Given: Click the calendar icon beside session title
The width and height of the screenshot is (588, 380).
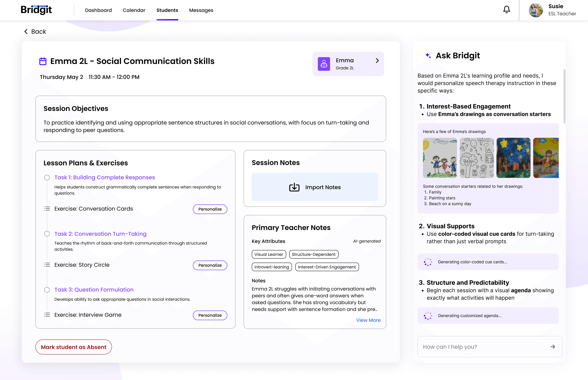Looking at the screenshot, I should [x=43, y=61].
